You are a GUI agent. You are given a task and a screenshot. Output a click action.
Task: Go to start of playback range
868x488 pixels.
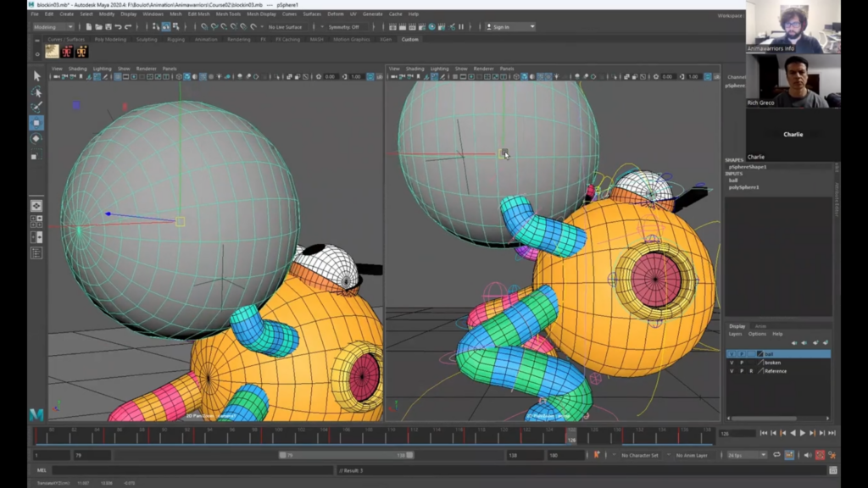click(764, 433)
